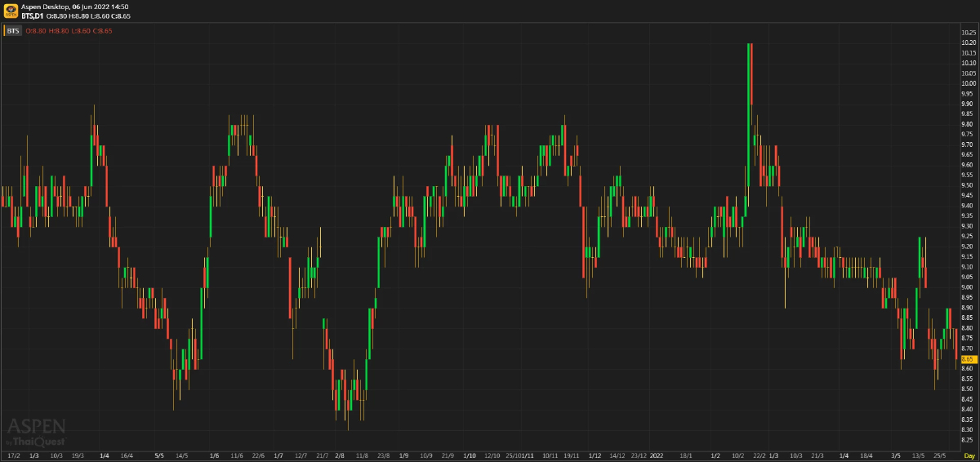Viewport: 980px width, 462px height.
Task: Click the 22/2 date axis label
Action: 759,455
